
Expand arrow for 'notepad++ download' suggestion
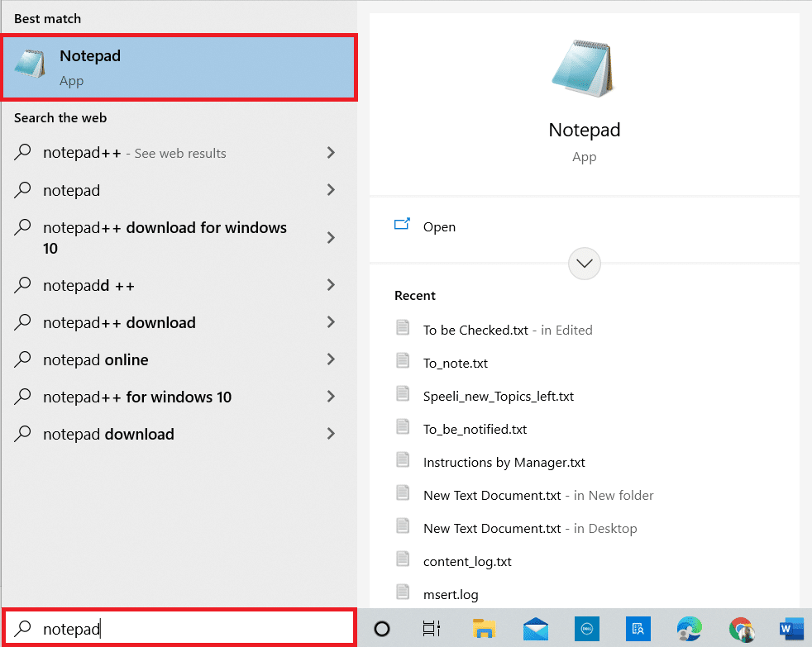point(331,322)
